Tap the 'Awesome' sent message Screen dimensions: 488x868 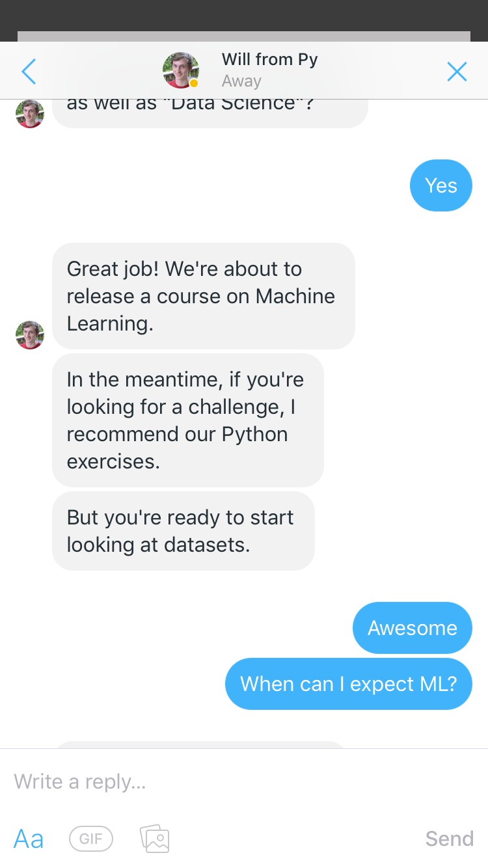pyautogui.click(x=412, y=628)
